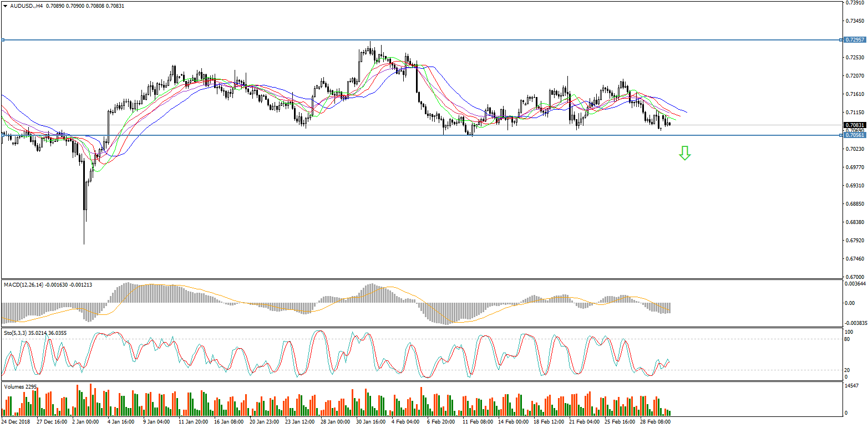Click the 0.70561 price tag
868x428 pixels.
(855, 135)
